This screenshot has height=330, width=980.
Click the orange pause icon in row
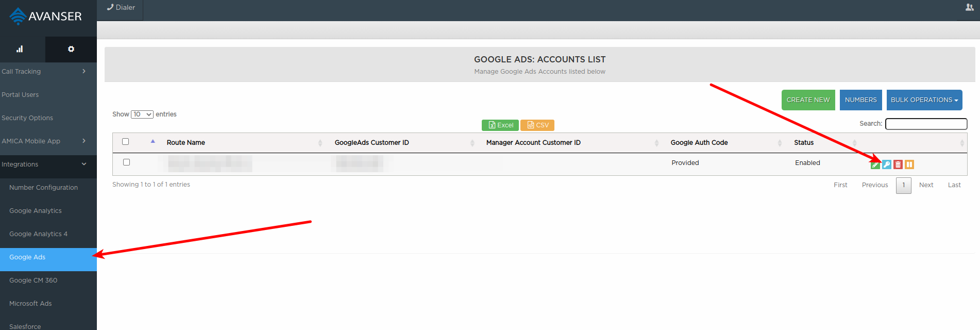pyautogui.click(x=909, y=164)
